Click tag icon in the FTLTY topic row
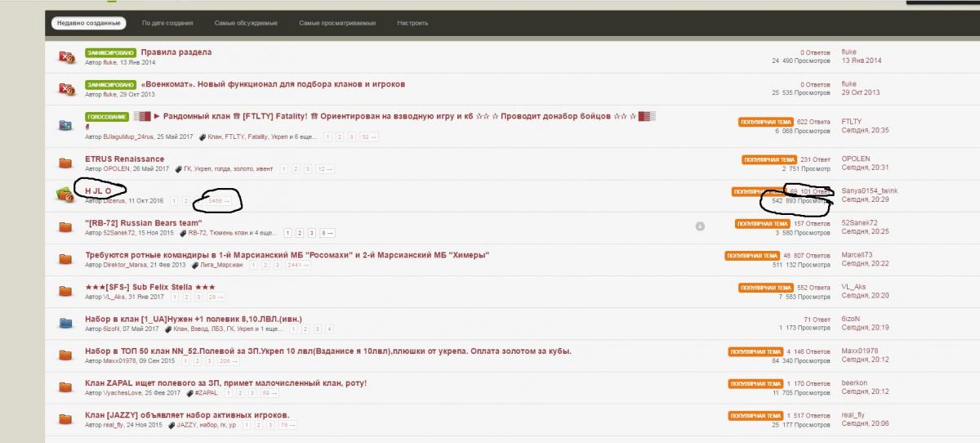 (x=203, y=136)
